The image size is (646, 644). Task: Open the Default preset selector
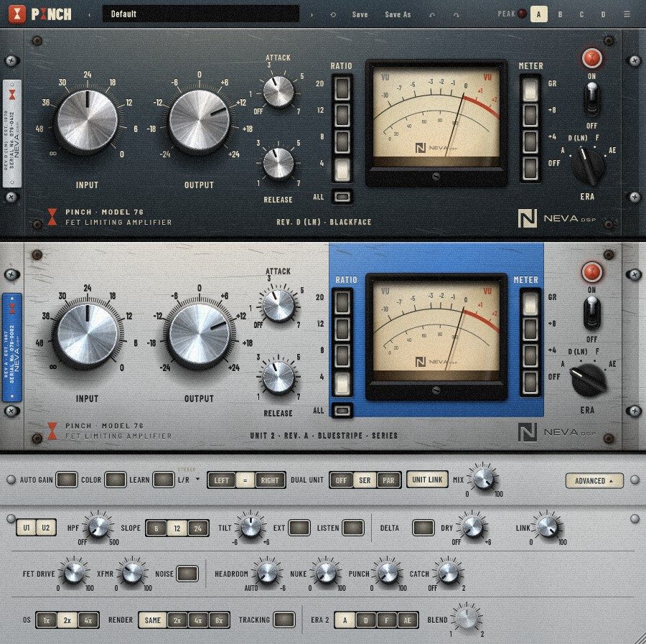point(201,14)
